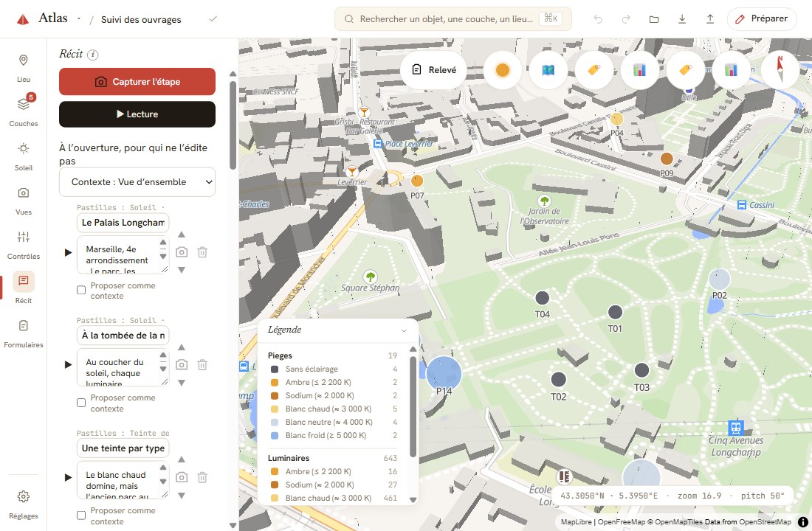812x531 pixels.
Task: Click the orange color pastille in map toolbar
Action: pos(502,70)
